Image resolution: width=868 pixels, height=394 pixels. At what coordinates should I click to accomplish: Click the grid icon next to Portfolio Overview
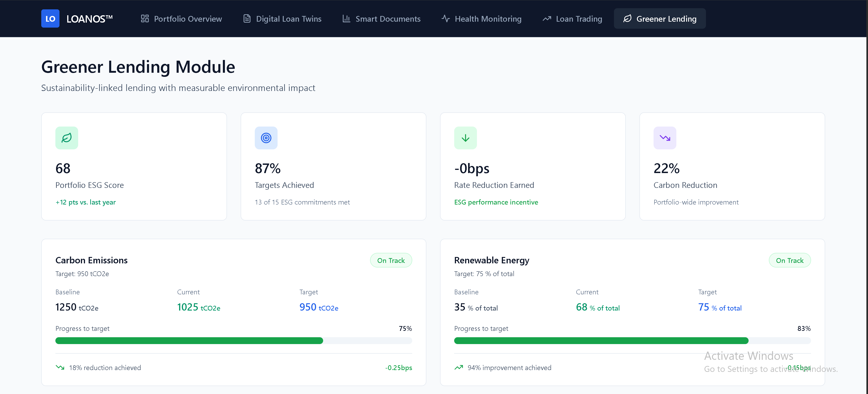tap(144, 18)
